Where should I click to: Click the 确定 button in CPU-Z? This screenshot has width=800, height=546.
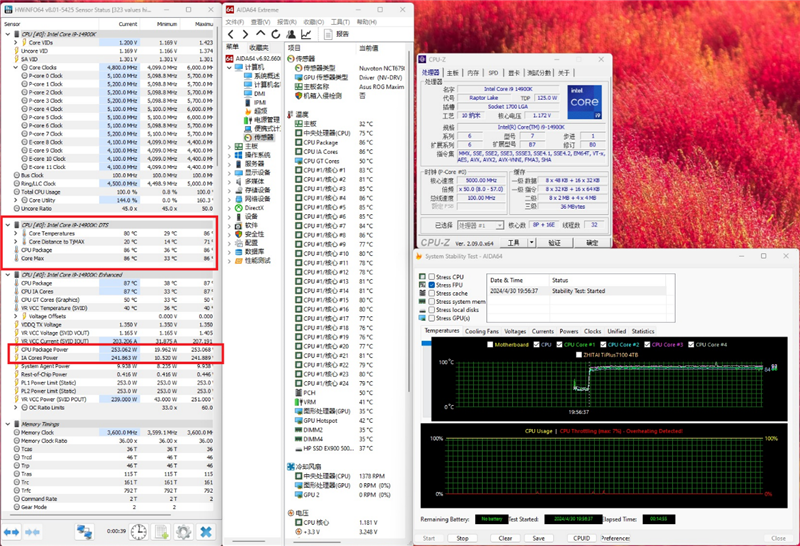click(x=592, y=242)
